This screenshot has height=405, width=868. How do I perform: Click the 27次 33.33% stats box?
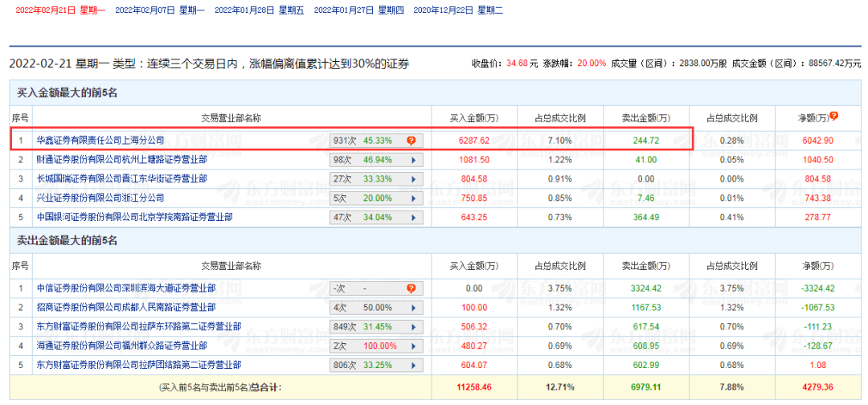[376, 178]
